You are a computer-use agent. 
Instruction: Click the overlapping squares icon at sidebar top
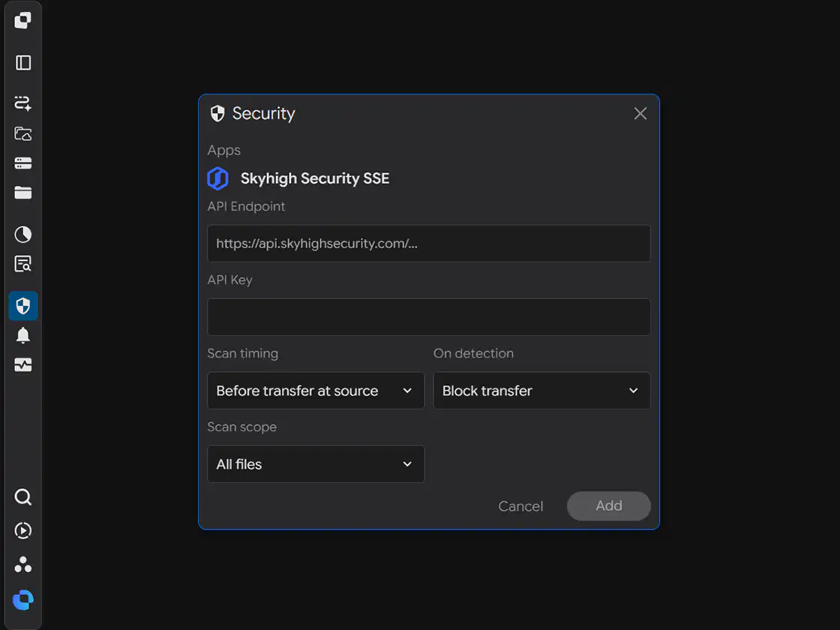pos(22,21)
